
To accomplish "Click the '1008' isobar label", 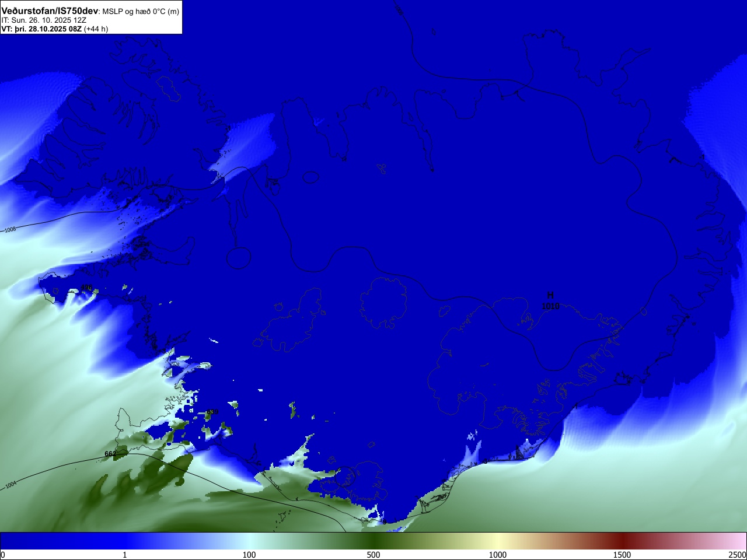I will click(10, 230).
